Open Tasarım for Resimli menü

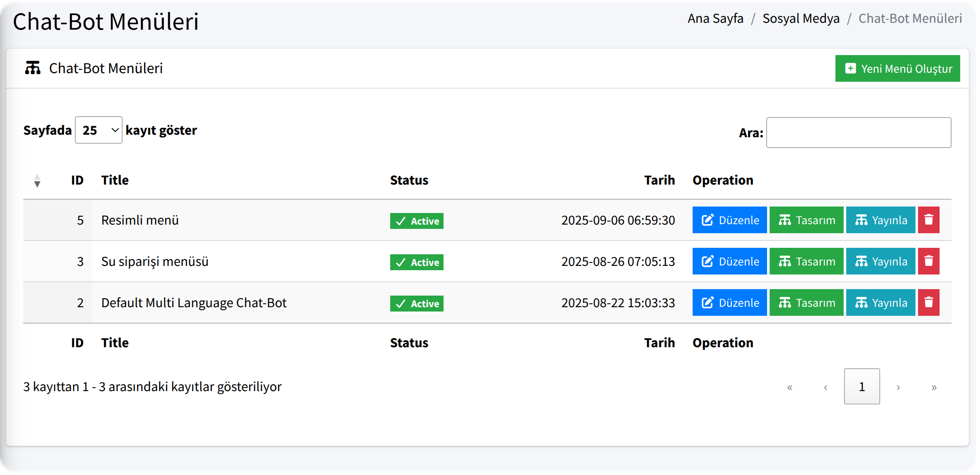tap(806, 220)
